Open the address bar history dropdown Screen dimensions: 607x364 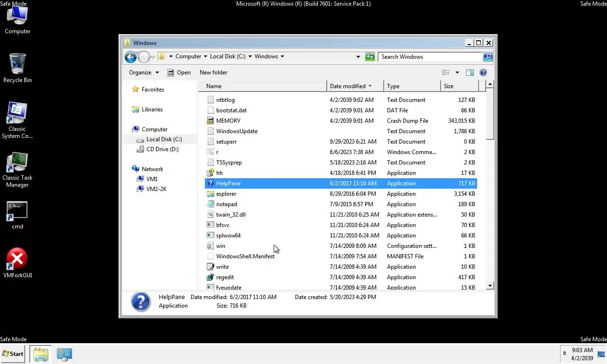point(358,57)
